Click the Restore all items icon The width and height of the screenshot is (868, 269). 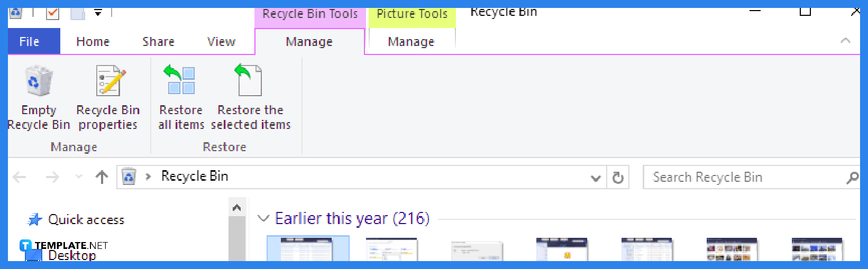tap(181, 80)
